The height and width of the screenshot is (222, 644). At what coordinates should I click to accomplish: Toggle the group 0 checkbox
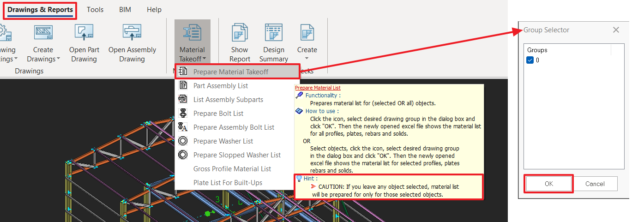click(530, 60)
